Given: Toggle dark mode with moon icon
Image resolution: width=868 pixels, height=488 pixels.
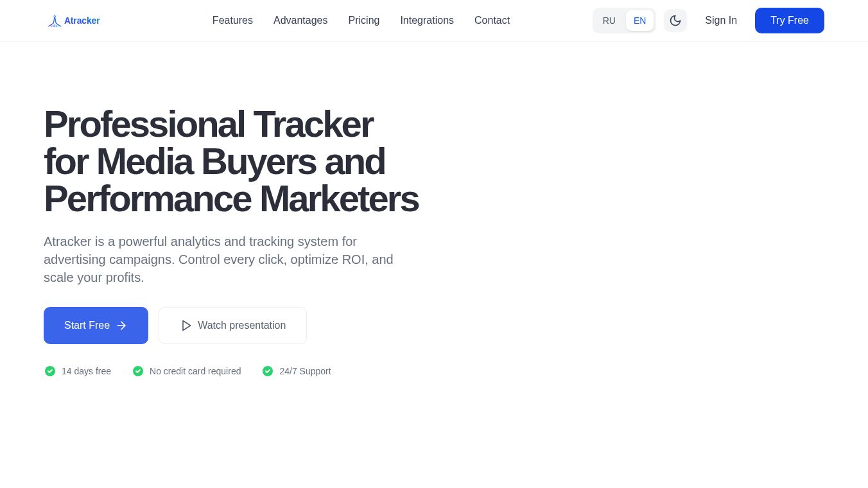Looking at the screenshot, I should click(x=675, y=21).
